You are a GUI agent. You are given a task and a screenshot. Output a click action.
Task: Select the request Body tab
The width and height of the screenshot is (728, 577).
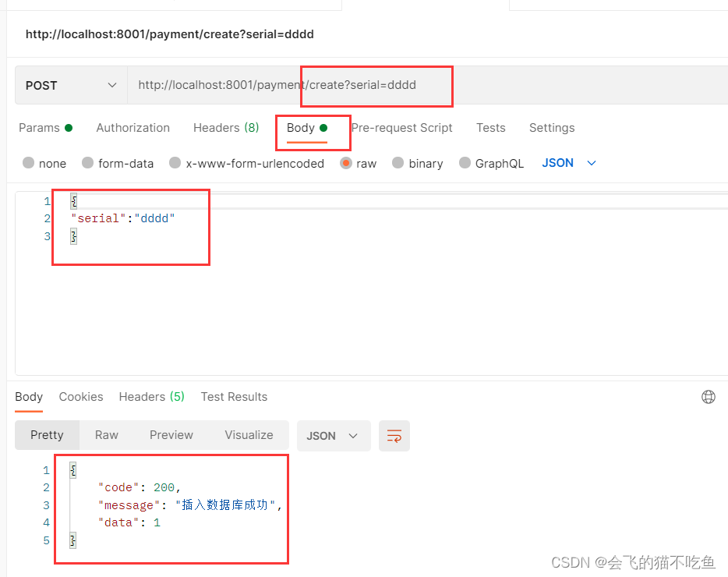point(307,128)
